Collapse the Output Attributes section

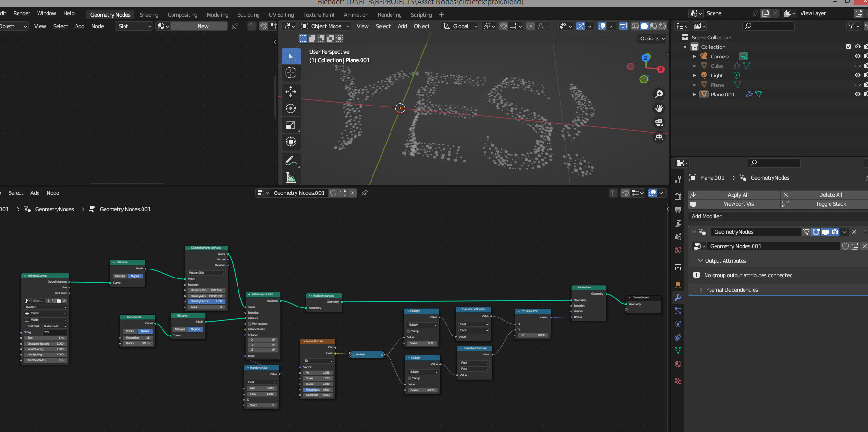[x=700, y=261]
